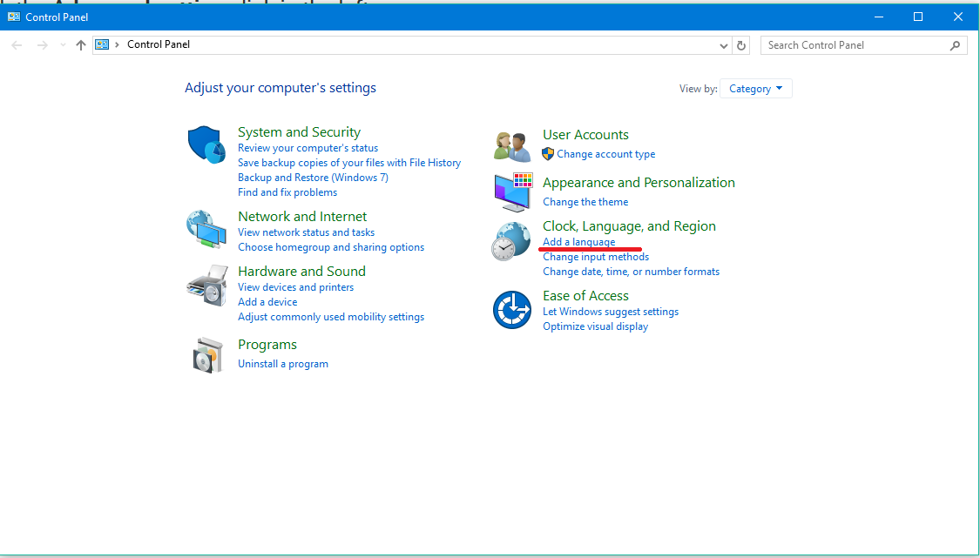Click Optimize visual display
980x558 pixels.
(595, 326)
